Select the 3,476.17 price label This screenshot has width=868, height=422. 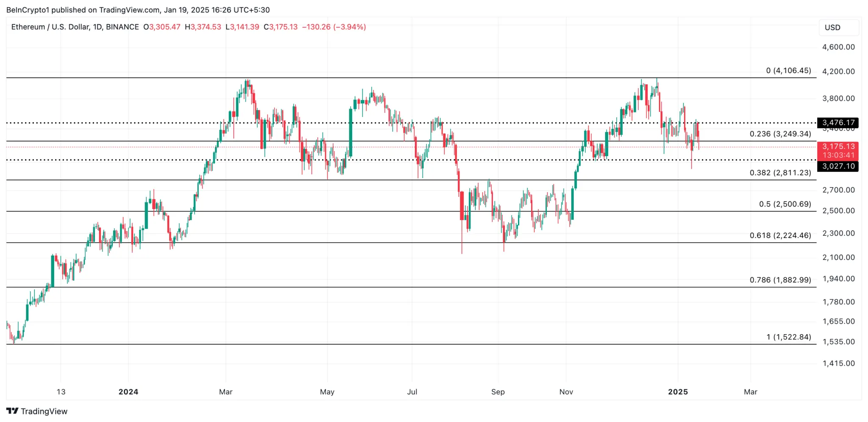click(x=838, y=123)
